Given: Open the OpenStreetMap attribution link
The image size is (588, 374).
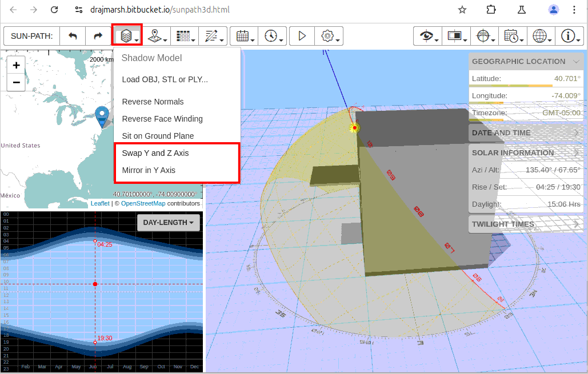Looking at the screenshot, I should click(x=143, y=203).
